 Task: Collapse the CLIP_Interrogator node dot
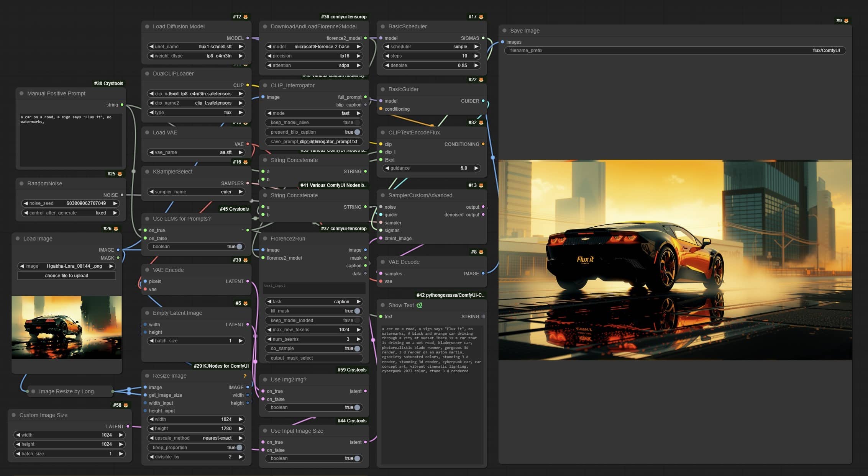click(x=265, y=85)
